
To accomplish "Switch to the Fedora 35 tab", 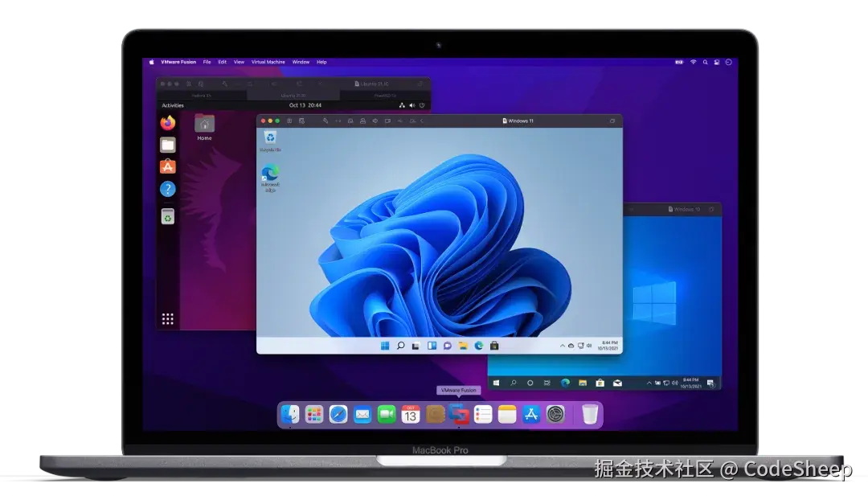I will click(202, 95).
